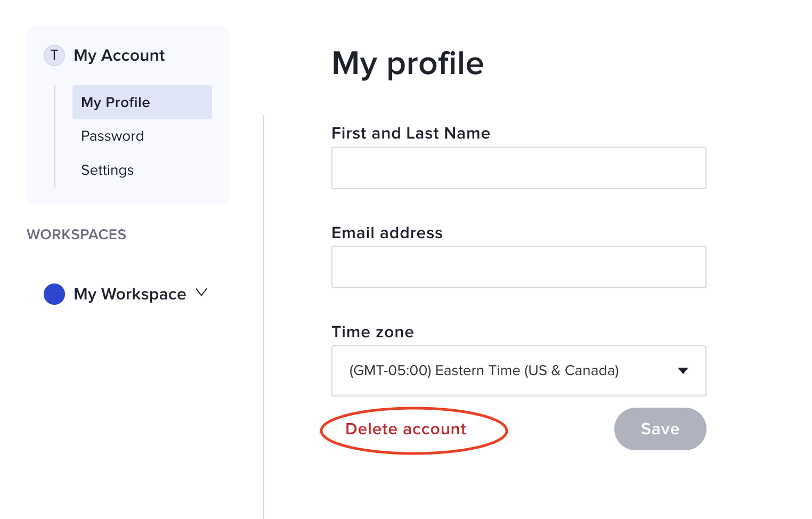This screenshot has width=812, height=519.
Task: Click the blue My Workspace circle icon
Action: coord(54,294)
